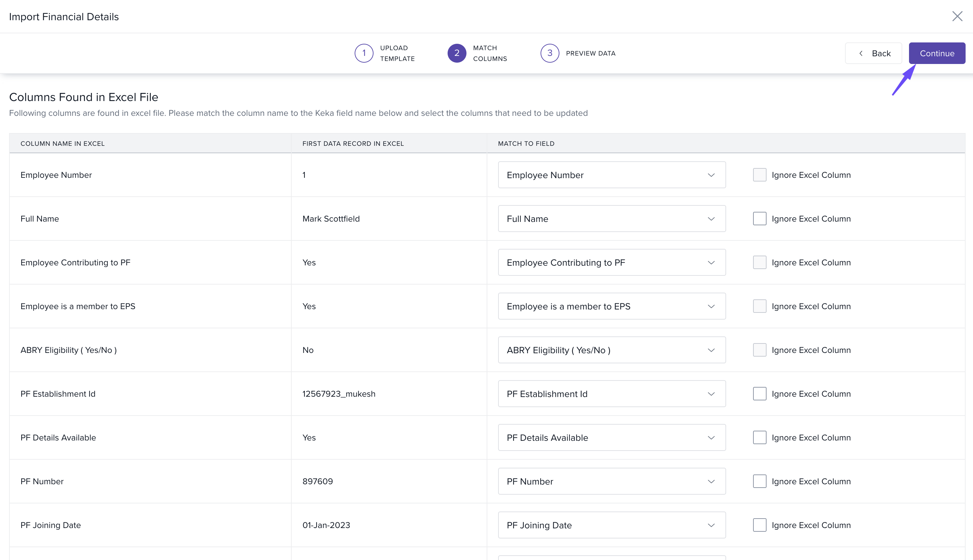Click the PF Number dropdown chevron arrow
This screenshot has width=973, height=560.
click(711, 482)
